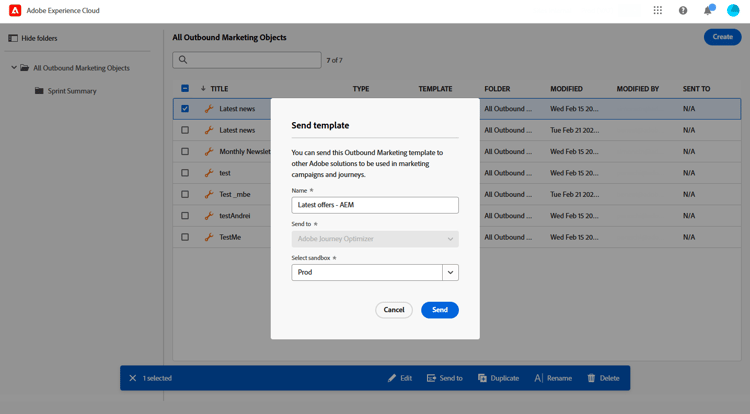Click the Duplicate action
The image size is (750, 414).
click(498, 378)
